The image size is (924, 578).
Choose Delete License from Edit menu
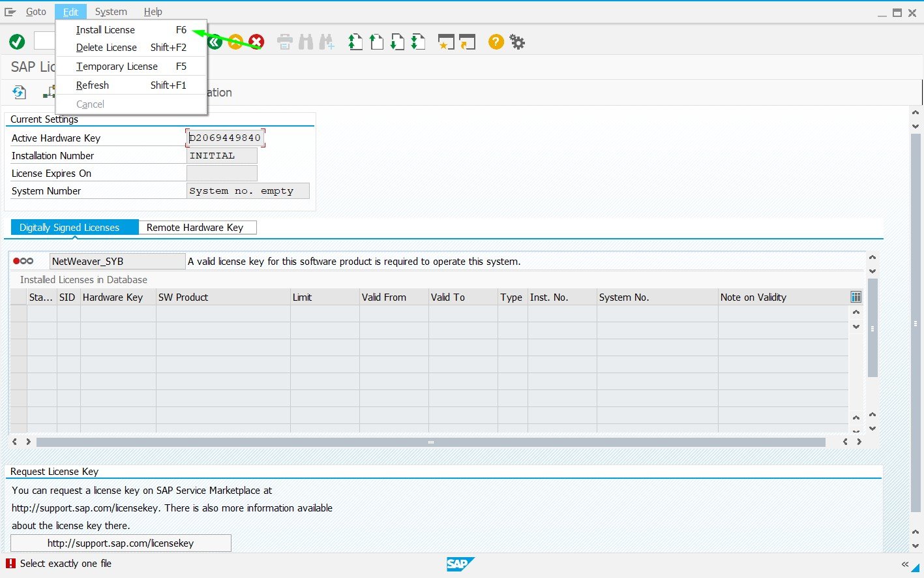131,48
